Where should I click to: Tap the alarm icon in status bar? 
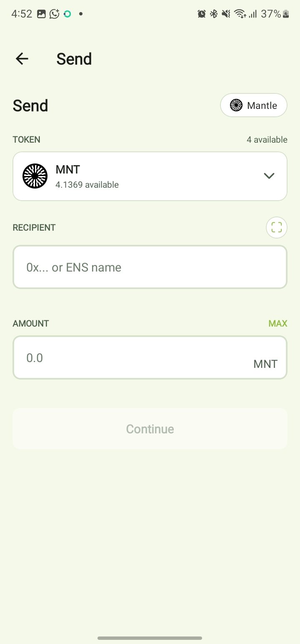pos(202,14)
